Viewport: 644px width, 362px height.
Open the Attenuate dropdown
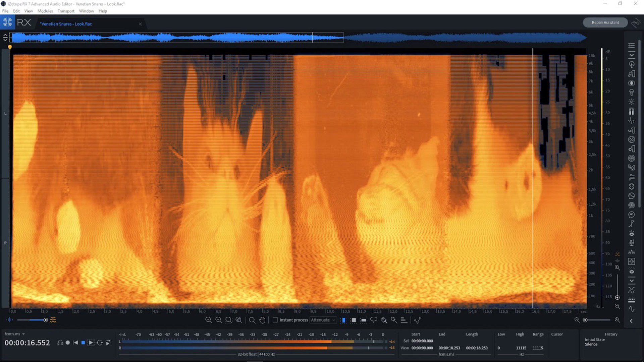323,320
